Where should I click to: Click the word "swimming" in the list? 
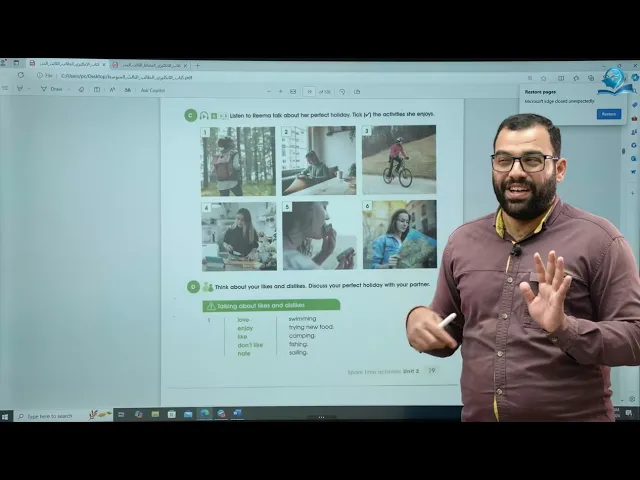[x=302, y=318]
